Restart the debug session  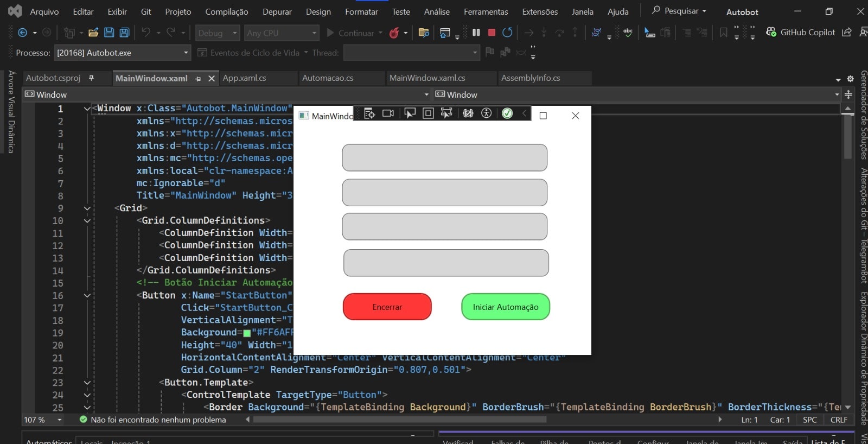point(507,33)
